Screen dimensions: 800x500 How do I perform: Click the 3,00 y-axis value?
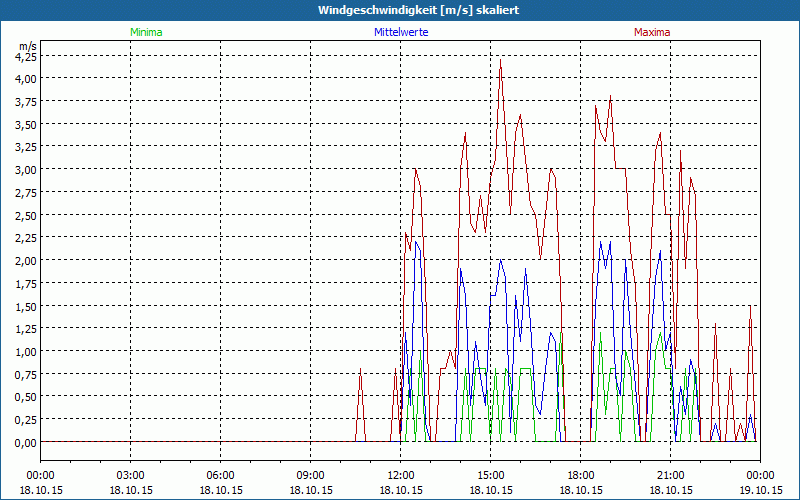coord(26,169)
